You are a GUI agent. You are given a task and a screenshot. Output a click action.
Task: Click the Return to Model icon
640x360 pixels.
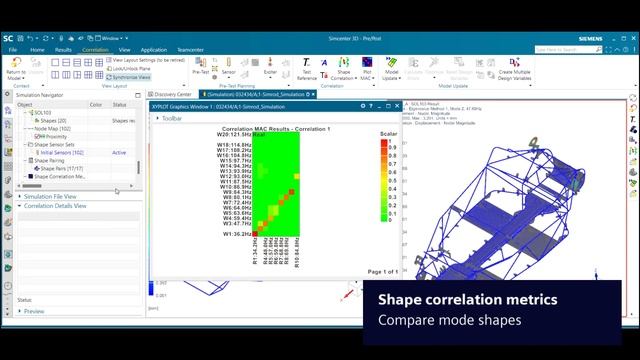[16, 62]
